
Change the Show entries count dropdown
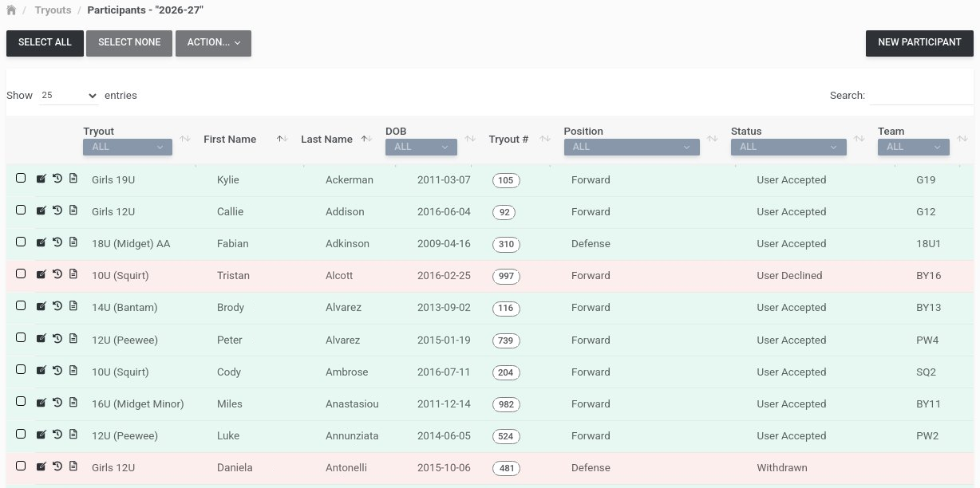point(69,96)
